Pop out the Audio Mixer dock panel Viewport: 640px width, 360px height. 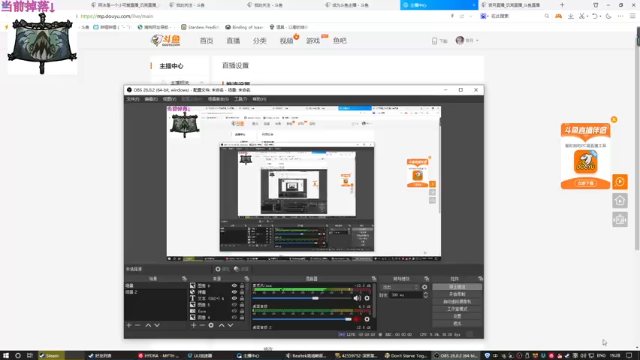(374, 278)
